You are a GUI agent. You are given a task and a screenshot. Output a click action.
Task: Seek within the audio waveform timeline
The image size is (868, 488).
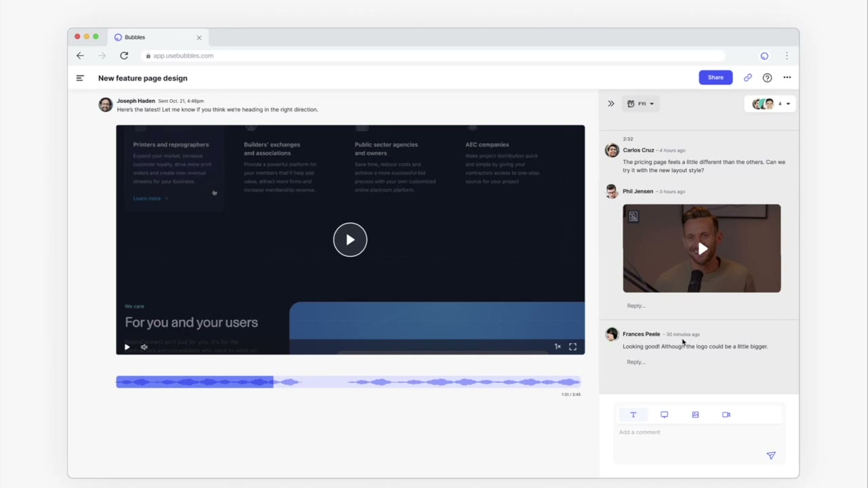(349, 382)
